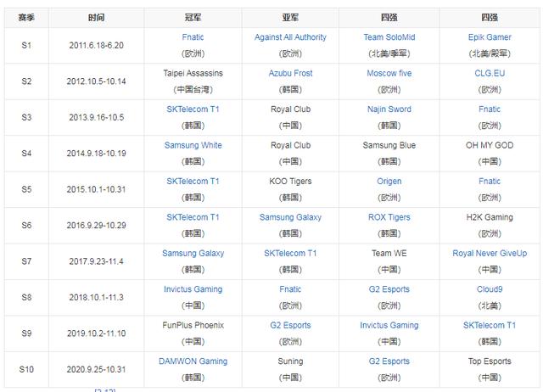Click the Fnatic link in the S5 row
The height and width of the screenshot is (392, 543).
(490, 181)
